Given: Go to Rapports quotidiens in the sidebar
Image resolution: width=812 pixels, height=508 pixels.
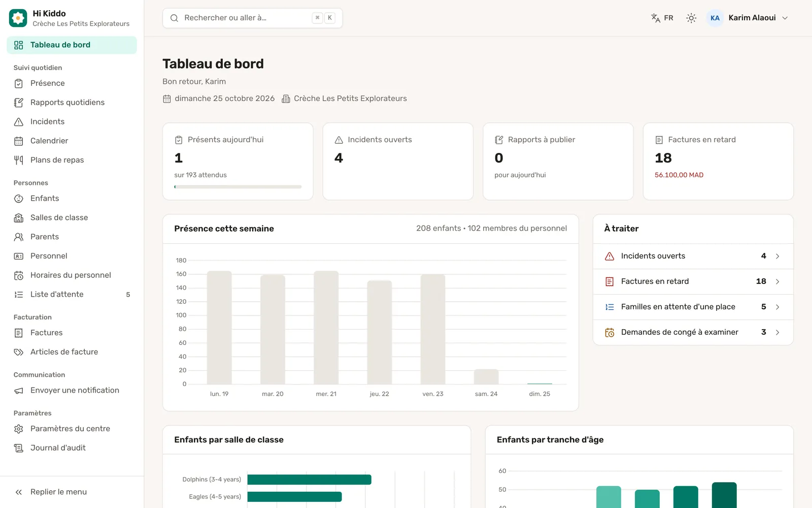Looking at the screenshot, I should tap(72, 102).
